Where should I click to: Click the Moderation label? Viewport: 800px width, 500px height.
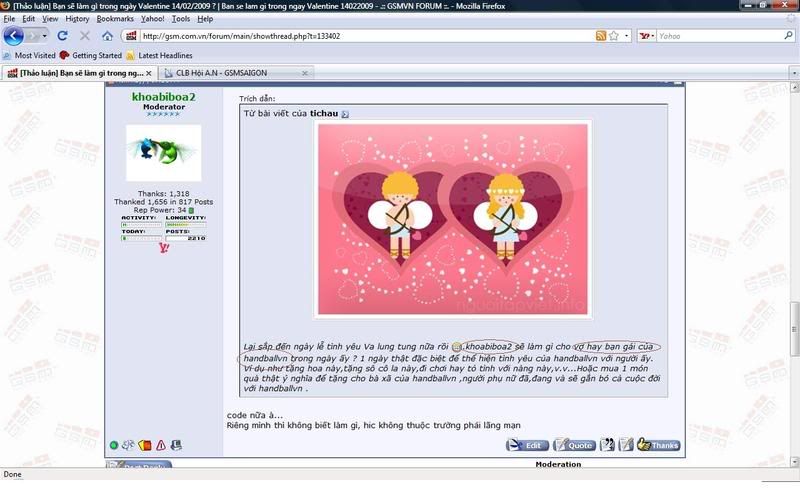[x=558, y=464]
